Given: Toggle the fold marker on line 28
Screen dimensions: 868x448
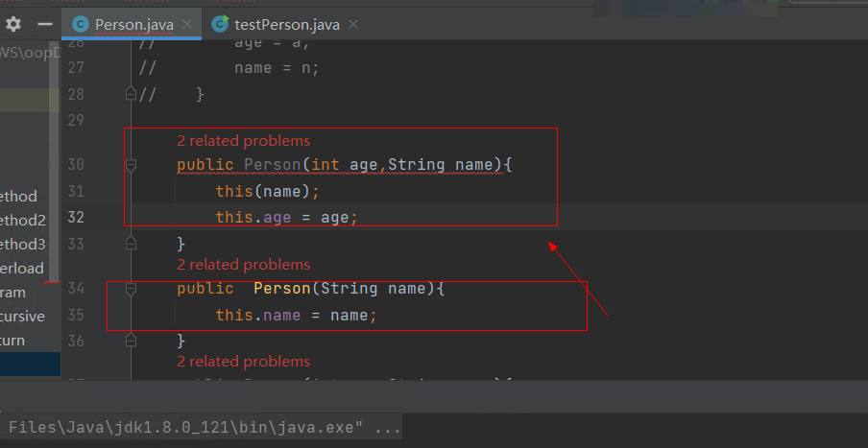Looking at the screenshot, I should tap(131, 94).
